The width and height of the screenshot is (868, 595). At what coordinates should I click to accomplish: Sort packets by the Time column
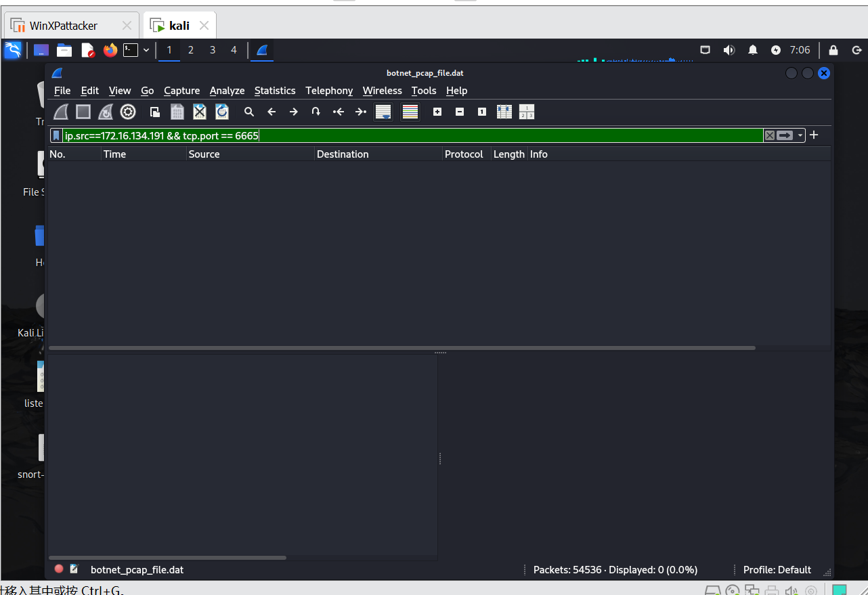point(144,154)
